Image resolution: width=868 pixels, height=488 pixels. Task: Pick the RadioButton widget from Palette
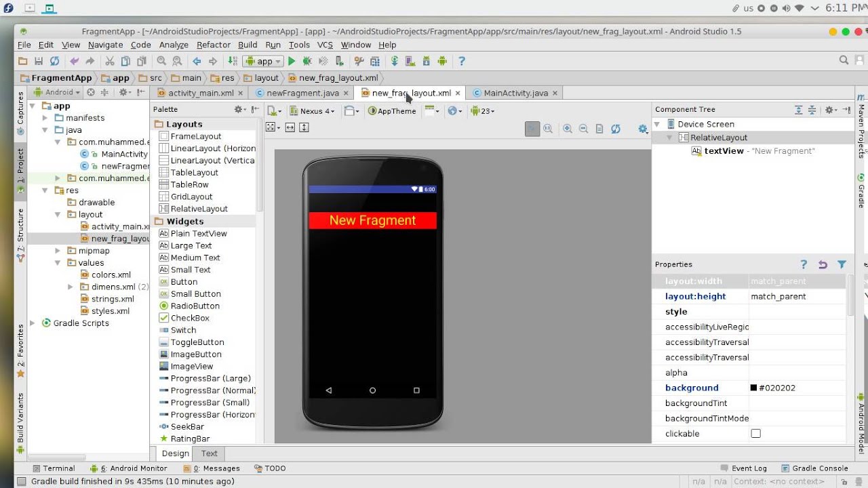pos(195,306)
